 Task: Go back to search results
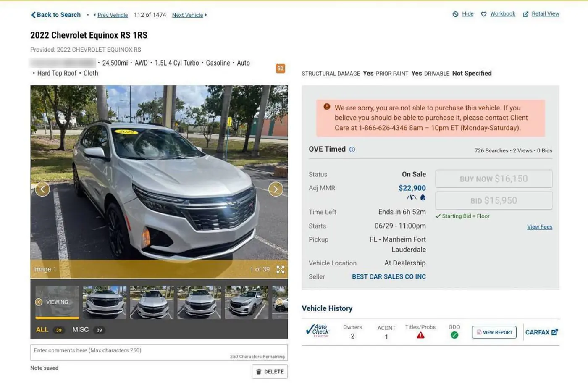(x=56, y=15)
